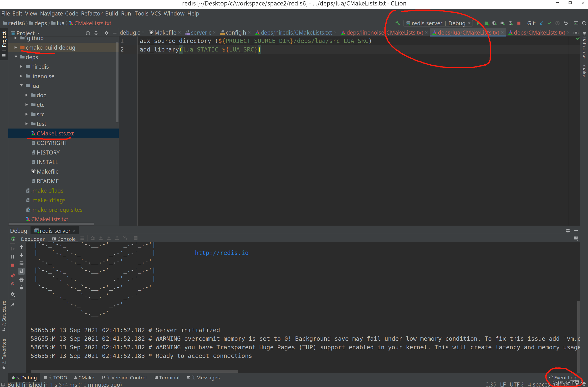Image resolution: width=588 pixels, height=387 pixels.
Task: Rerun redis-server from the Debug panel
Action: (13, 239)
